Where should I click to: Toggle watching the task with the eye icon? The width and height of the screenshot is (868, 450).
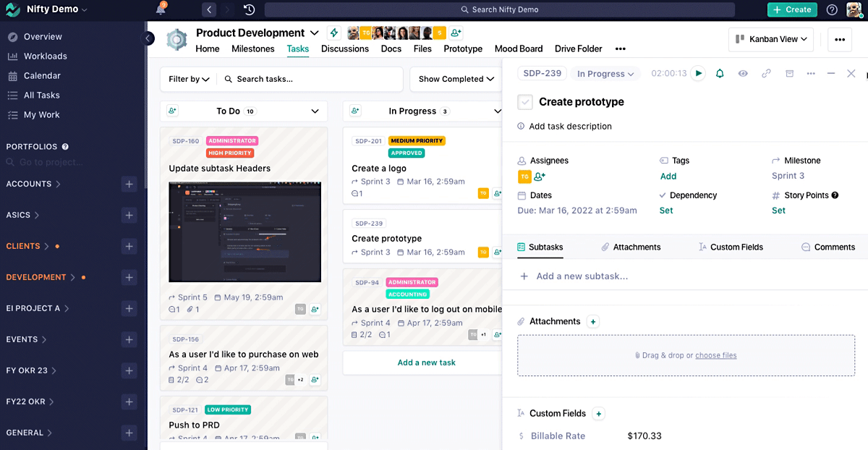744,73
